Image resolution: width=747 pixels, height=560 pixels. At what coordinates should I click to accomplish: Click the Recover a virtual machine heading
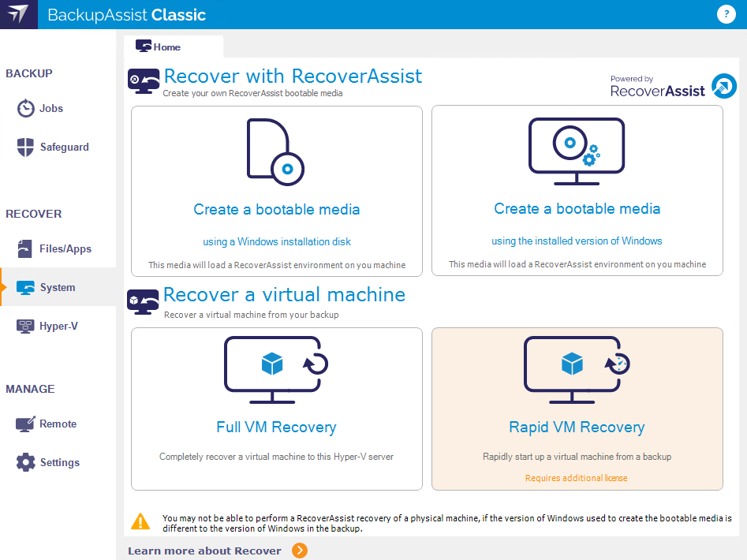pos(284,295)
